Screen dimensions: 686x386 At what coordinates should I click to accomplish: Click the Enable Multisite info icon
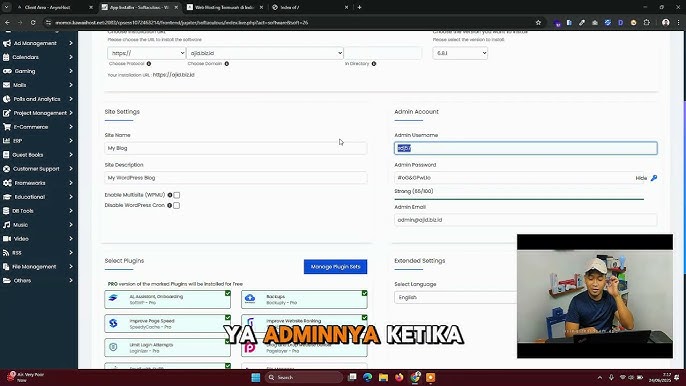pyautogui.click(x=170, y=195)
